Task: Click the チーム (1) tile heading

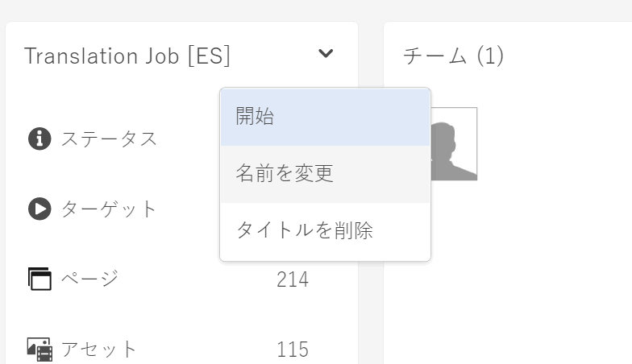Action: pyautogui.click(x=453, y=56)
